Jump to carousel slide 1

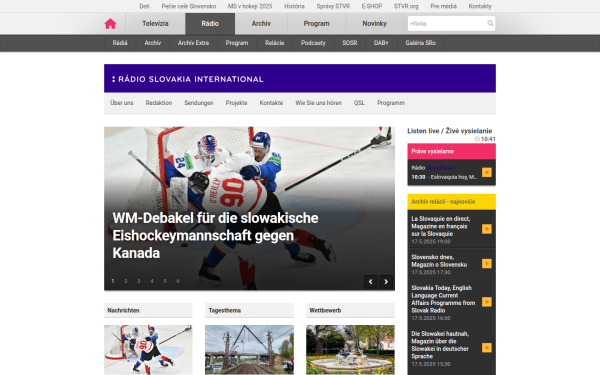[x=112, y=281]
